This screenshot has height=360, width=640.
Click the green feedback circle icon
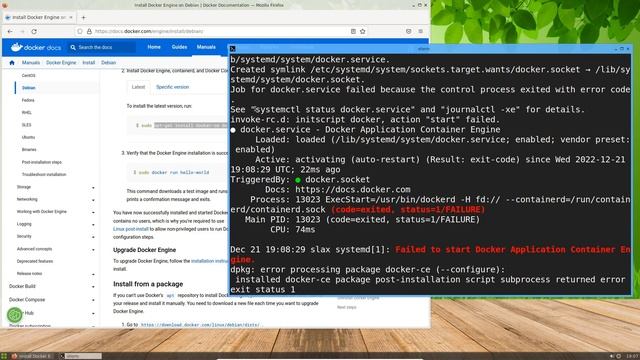[15, 315]
